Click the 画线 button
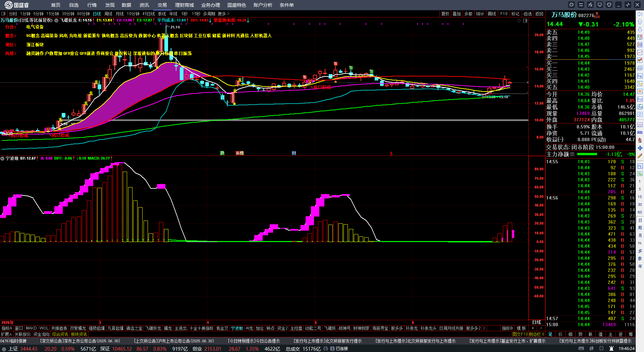This screenshot has width=644, height=352. click(x=492, y=14)
